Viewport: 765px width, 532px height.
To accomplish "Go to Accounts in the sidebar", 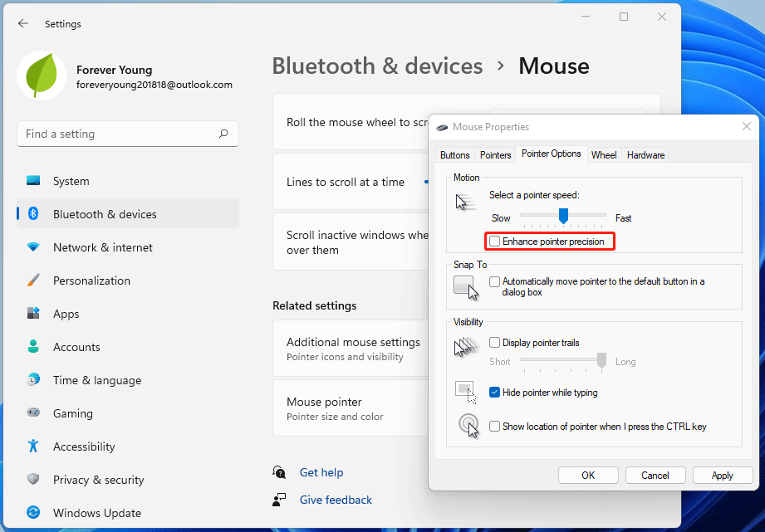I will [128, 347].
